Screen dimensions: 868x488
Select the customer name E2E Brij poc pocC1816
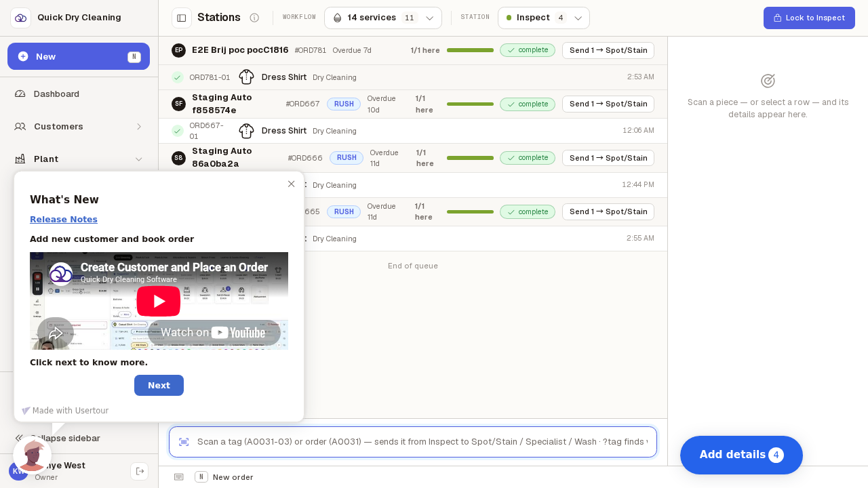point(240,50)
